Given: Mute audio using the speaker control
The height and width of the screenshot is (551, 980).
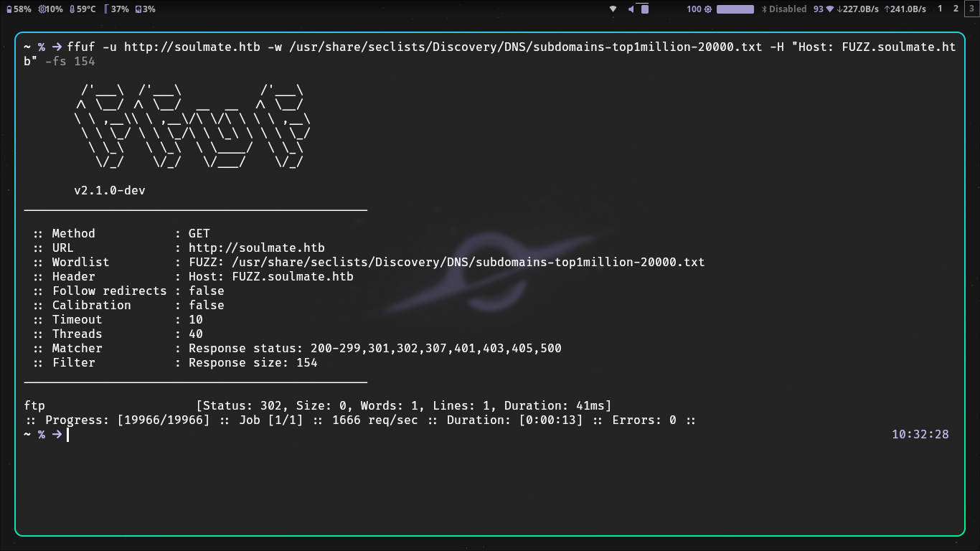Looking at the screenshot, I should pyautogui.click(x=629, y=9).
